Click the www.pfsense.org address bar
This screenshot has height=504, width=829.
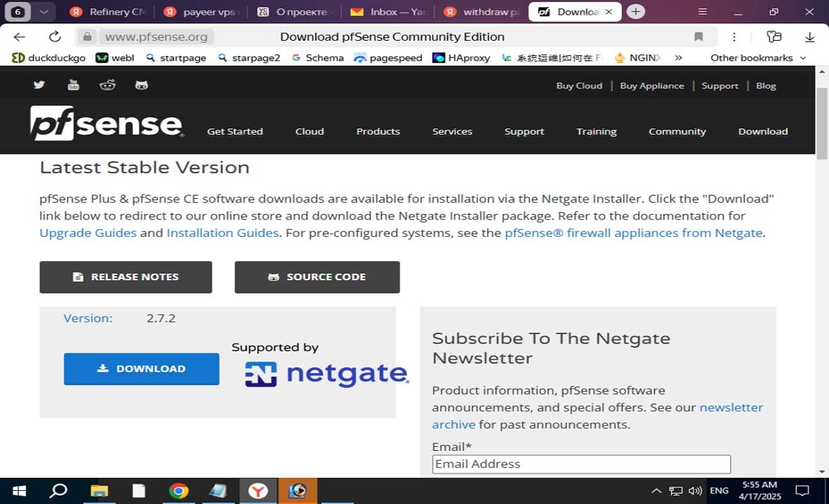[x=156, y=37]
